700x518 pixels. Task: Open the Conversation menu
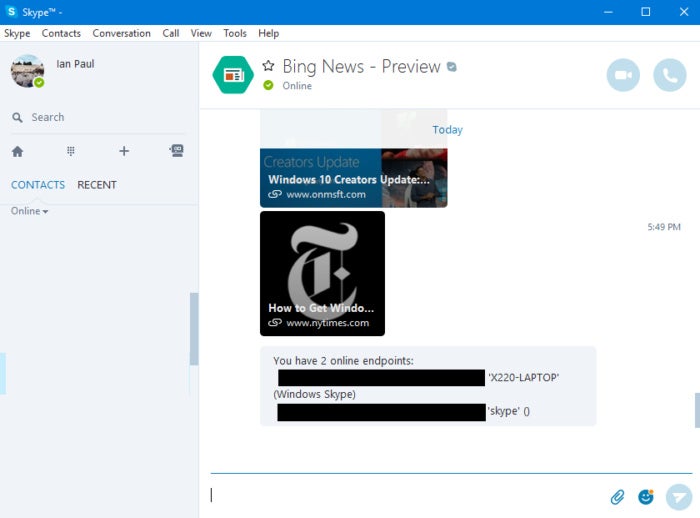click(x=121, y=33)
